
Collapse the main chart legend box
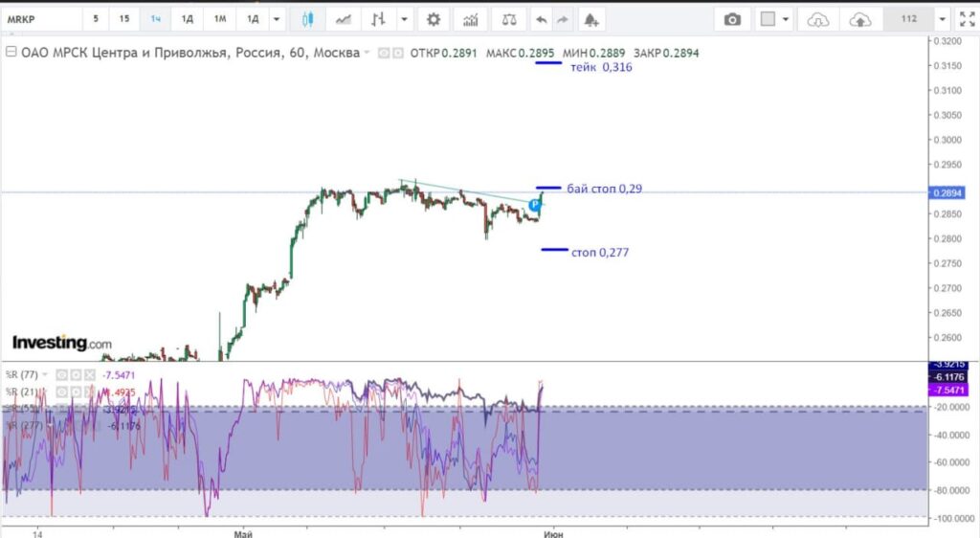pos(11,52)
